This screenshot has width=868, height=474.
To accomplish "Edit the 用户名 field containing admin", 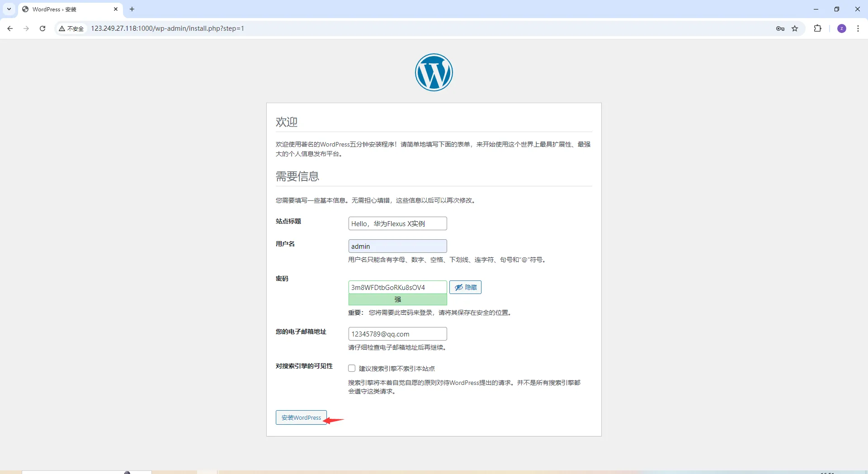I will (x=398, y=246).
